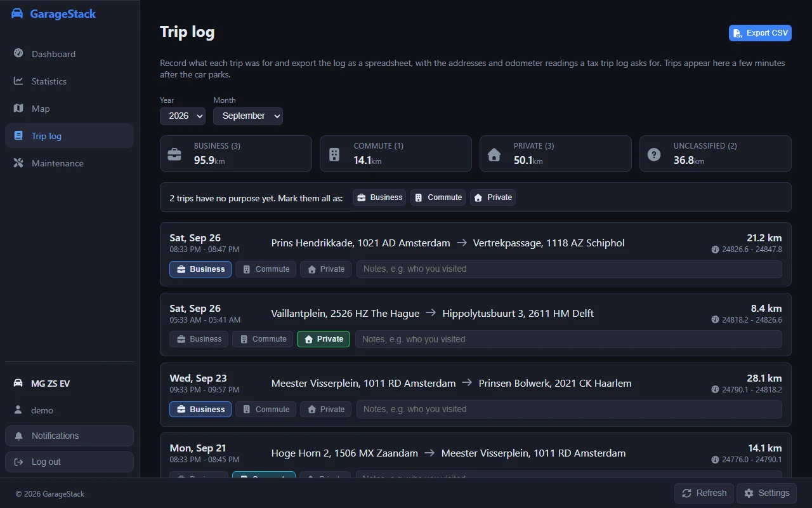Viewport: 812px width, 508px height.
Task: Click the Trip log book icon
Action: click(x=18, y=135)
